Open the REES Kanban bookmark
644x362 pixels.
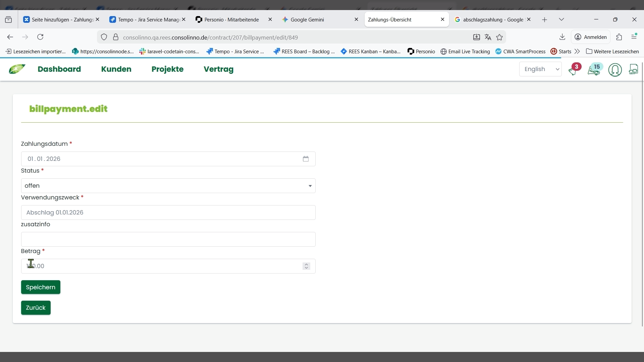click(371, 51)
